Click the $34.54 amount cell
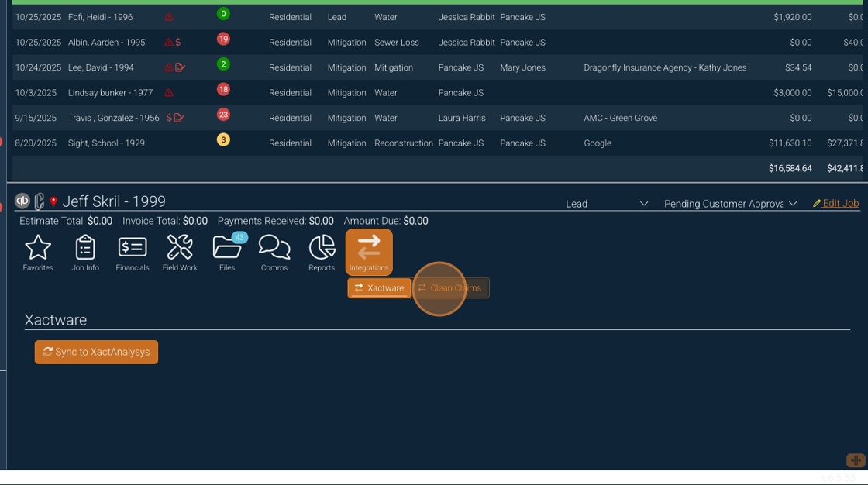 [798, 67]
